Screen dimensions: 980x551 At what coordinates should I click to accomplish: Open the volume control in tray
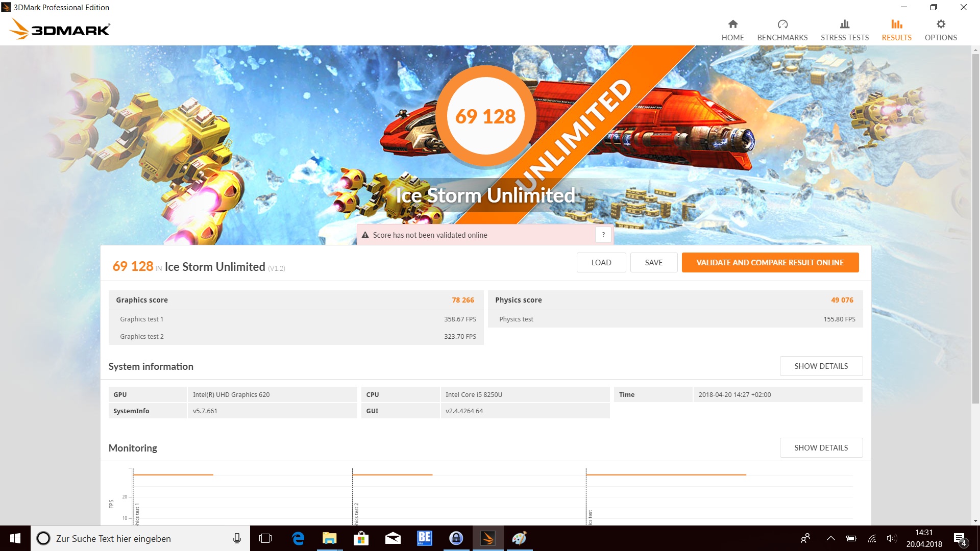891,538
